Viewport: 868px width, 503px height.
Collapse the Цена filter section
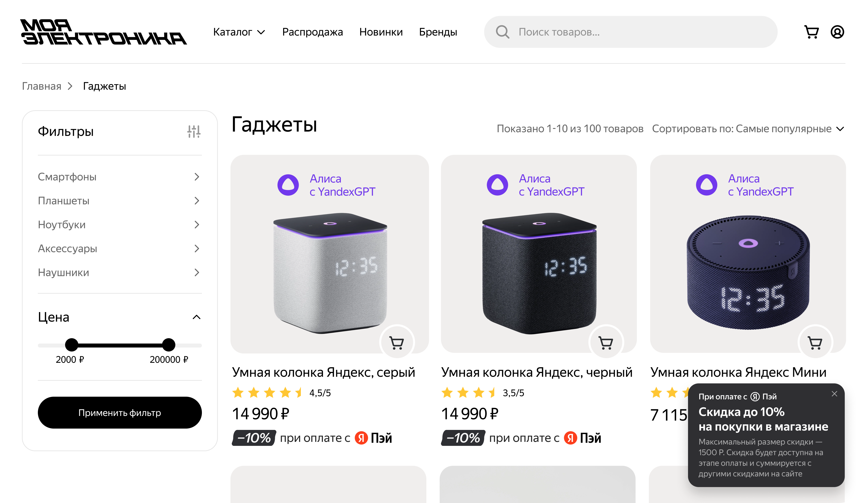tap(196, 317)
